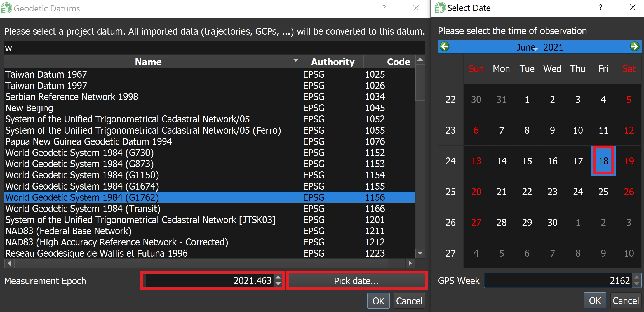Viewport: 644px width, 312px height.
Task: Pick Sunday June 13 in calendar
Action: 476,161
